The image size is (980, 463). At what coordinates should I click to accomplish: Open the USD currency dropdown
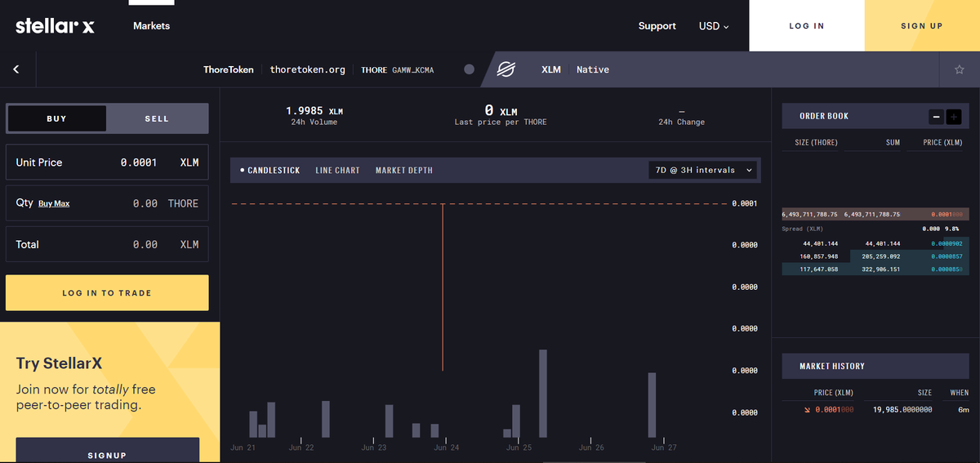pyautogui.click(x=714, y=26)
